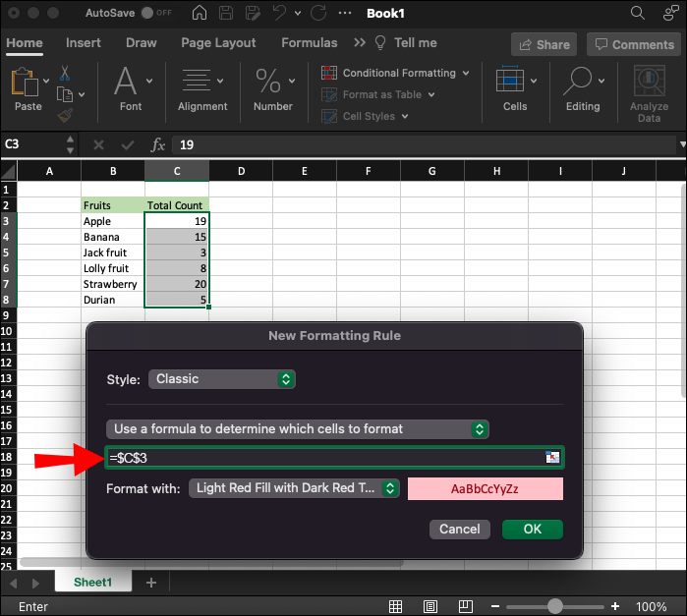This screenshot has height=616, width=687.
Task: Click the insert function fx icon
Action: click(157, 144)
